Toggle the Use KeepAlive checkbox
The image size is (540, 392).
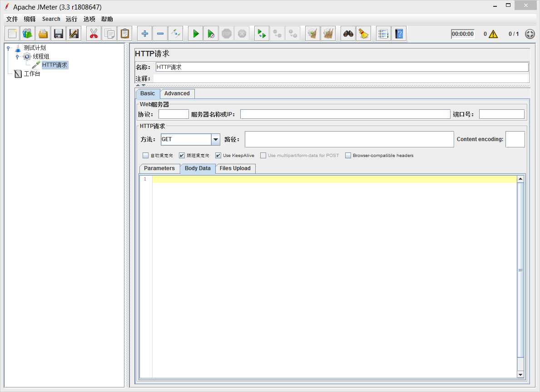(x=218, y=156)
